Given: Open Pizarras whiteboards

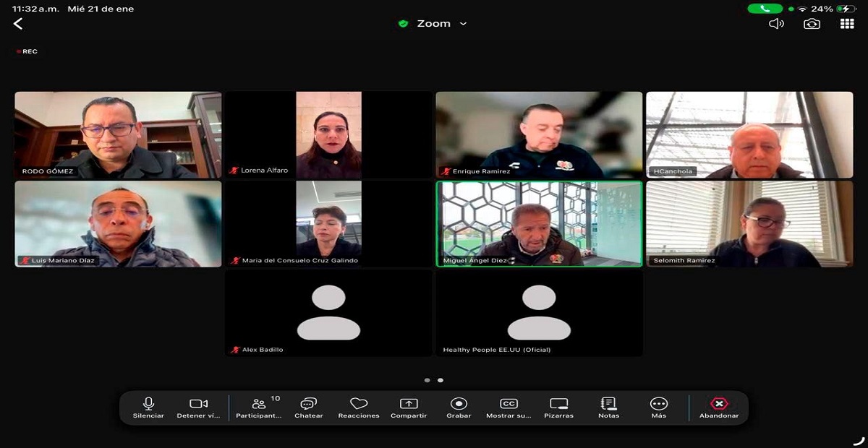Looking at the screenshot, I should [x=558, y=408].
